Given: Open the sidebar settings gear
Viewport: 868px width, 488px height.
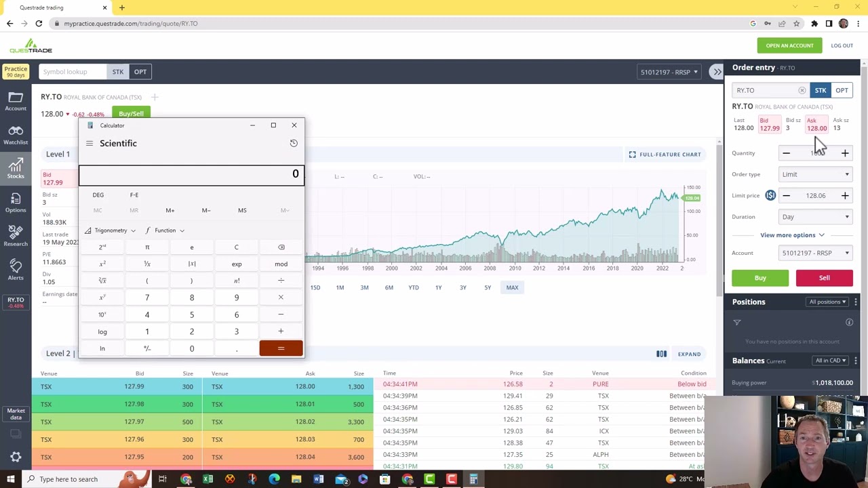Looking at the screenshot, I should tap(16, 457).
